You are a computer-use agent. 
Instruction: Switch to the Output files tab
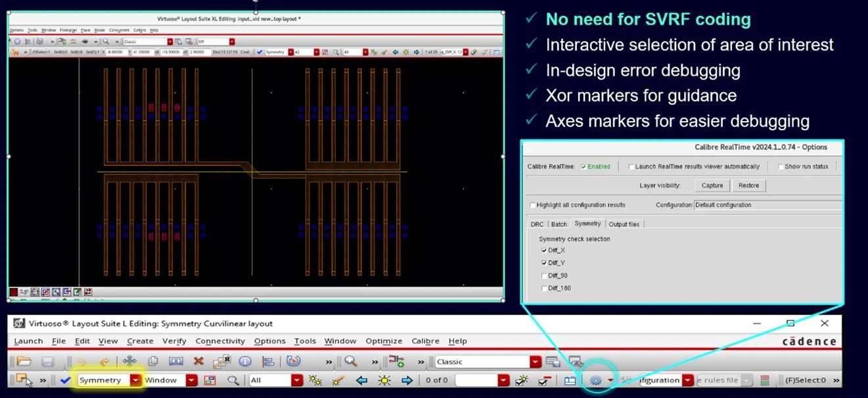pos(624,224)
